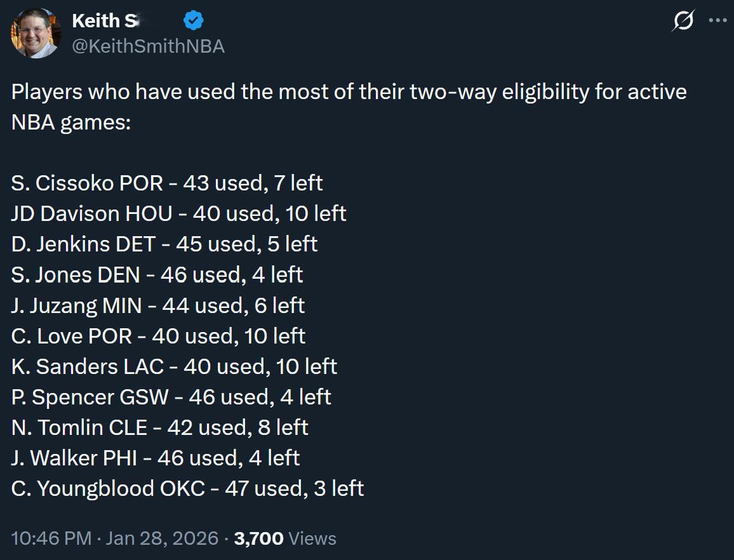
Task: Select the P. Spencer GSW line
Action: coord(171,397)
